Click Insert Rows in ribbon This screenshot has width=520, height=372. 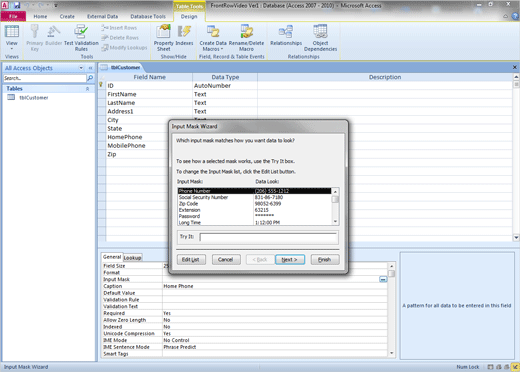point(119,28)
